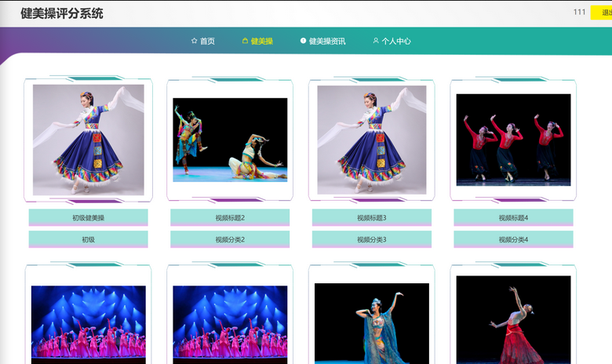Image resolution: width=612 pixels, height=364 pixels.
Task: Select the 视频标题4 label
Action: pyautogui.click(x=513, y=217)
